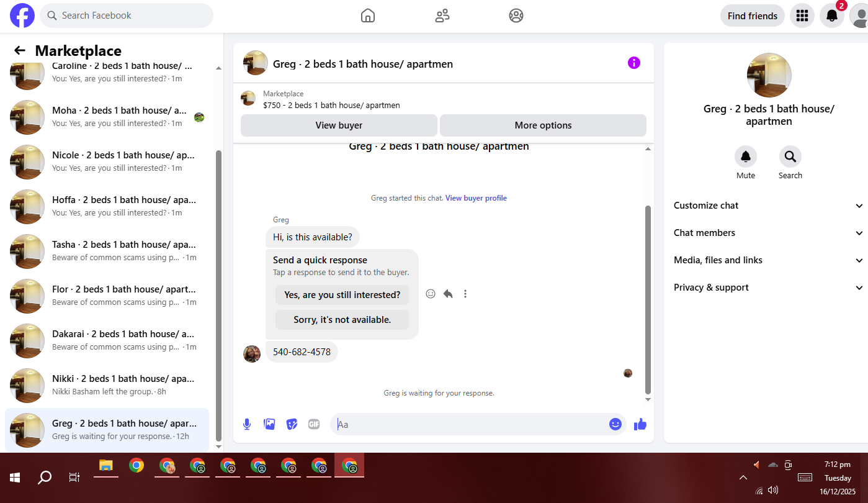The height and width of the screenshot is (503, 868).
Task: Click the 540-682-4578 message bubble
Action: tap(302, 352)
